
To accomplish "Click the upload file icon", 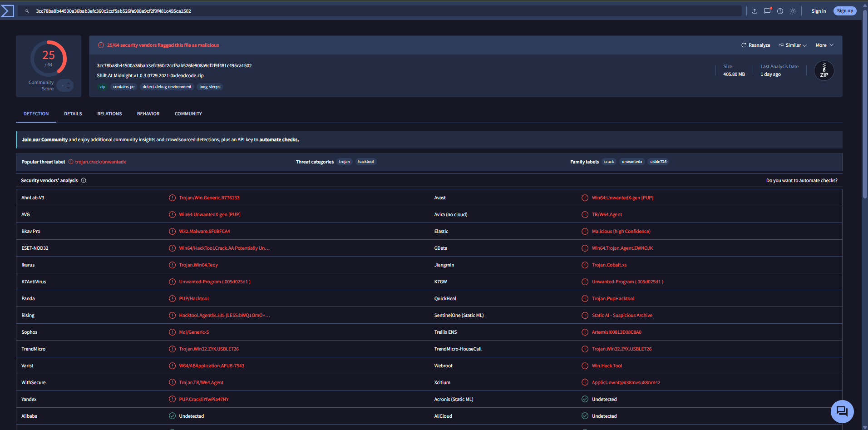I will (755, 11).
